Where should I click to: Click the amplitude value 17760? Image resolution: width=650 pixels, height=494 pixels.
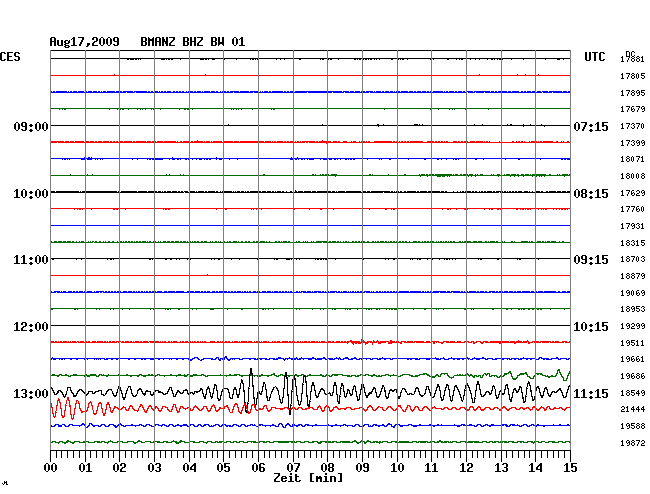click(633, 209)
